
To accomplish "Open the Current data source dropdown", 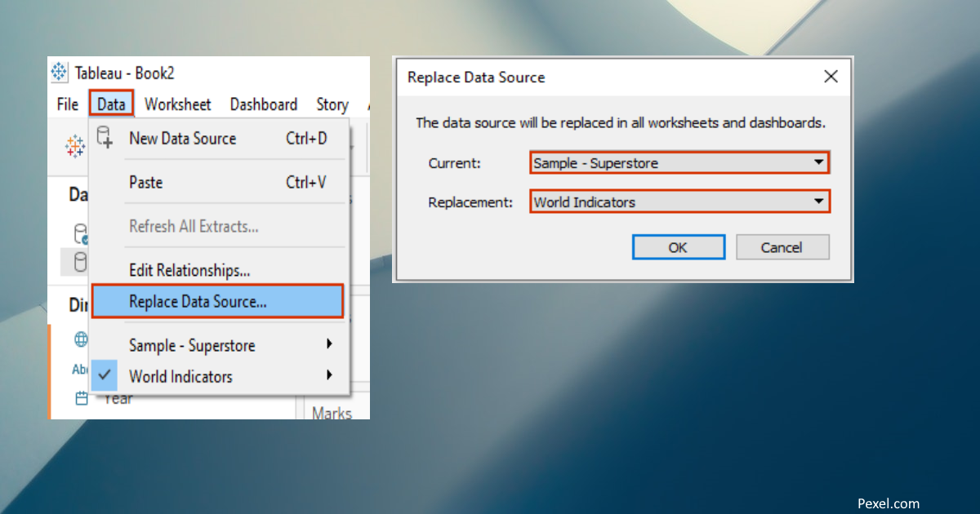I will tap(679, 162).
